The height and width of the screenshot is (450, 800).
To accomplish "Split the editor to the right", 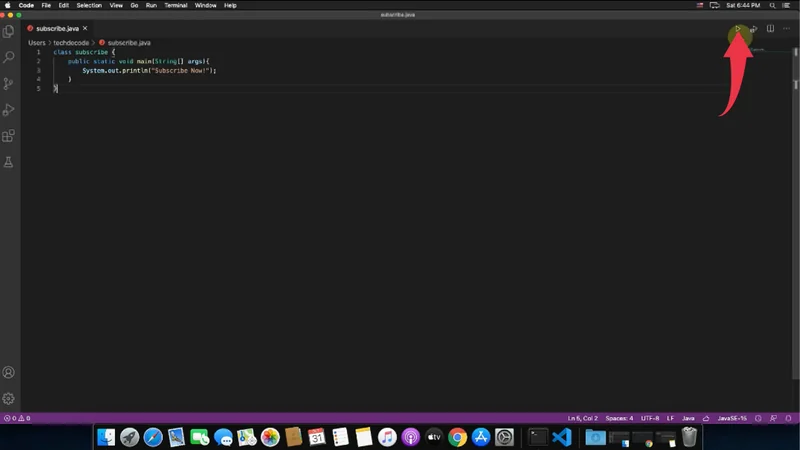I will point(770,29).
